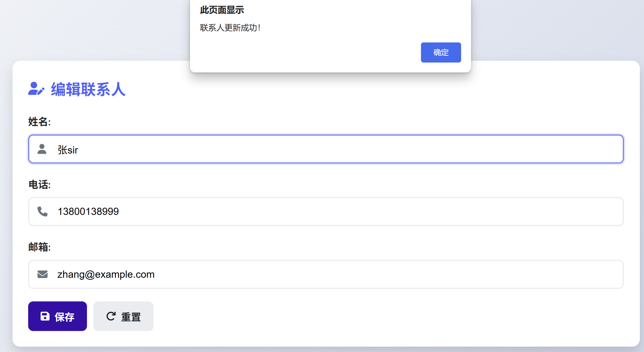The image size is (644, 352).
Task: Click the 电话 field label
Action: [39, 185]
